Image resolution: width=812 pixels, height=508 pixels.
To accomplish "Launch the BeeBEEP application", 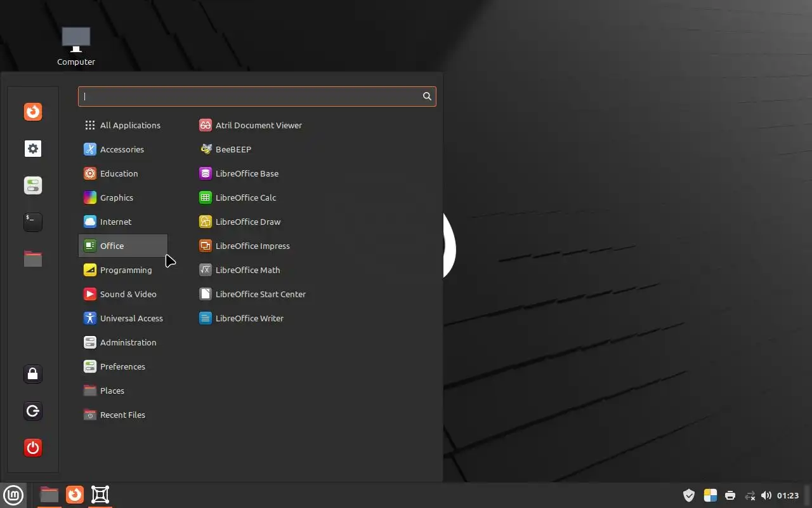I will 225,149.
